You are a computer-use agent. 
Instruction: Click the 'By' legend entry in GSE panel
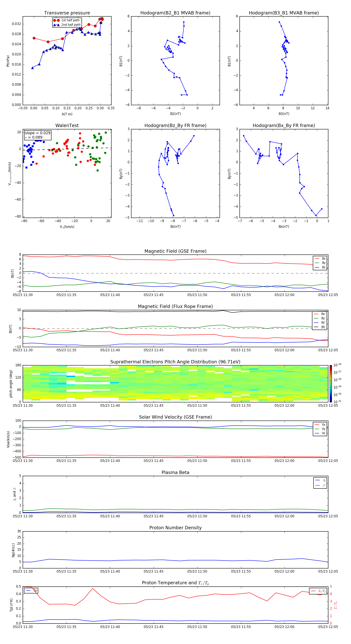(x=320, y=263)
